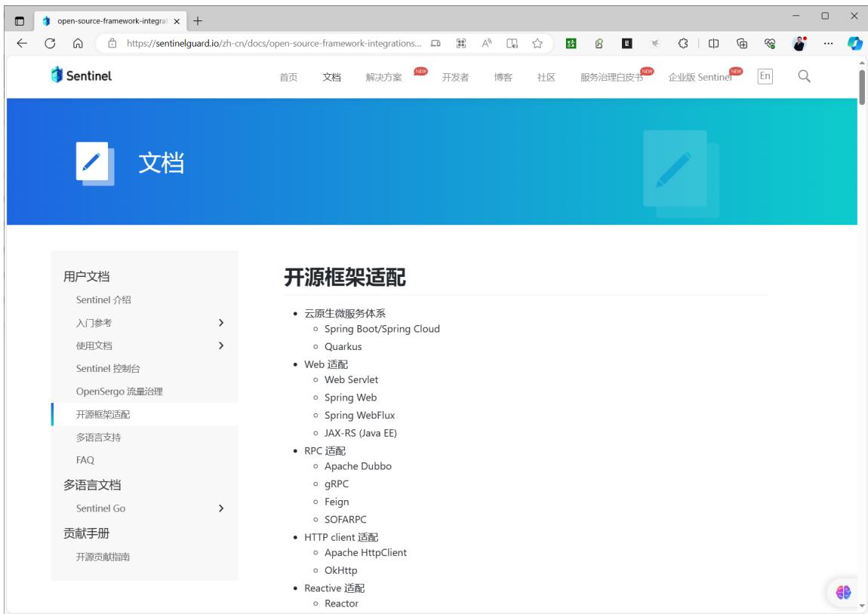868x614 pixels.
Task: Click the Web Servlet list entry
Action: tap(352, 379)
